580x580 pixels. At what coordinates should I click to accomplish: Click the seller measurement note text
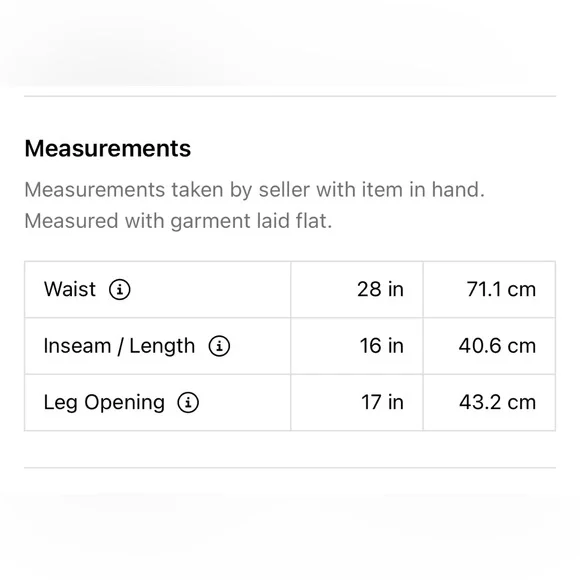(x=254, y=190)
